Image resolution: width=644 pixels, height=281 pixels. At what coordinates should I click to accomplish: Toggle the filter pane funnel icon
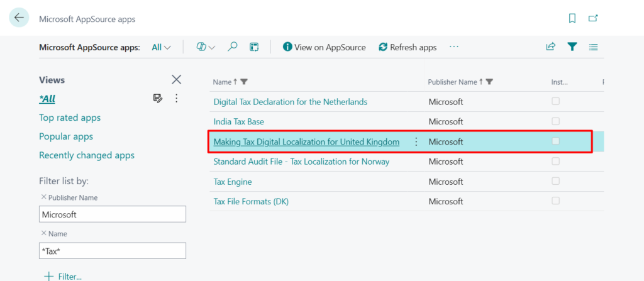tap(572, 47)
